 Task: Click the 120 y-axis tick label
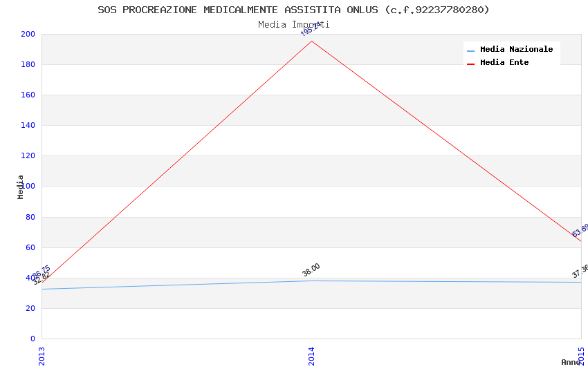point(28,155)
